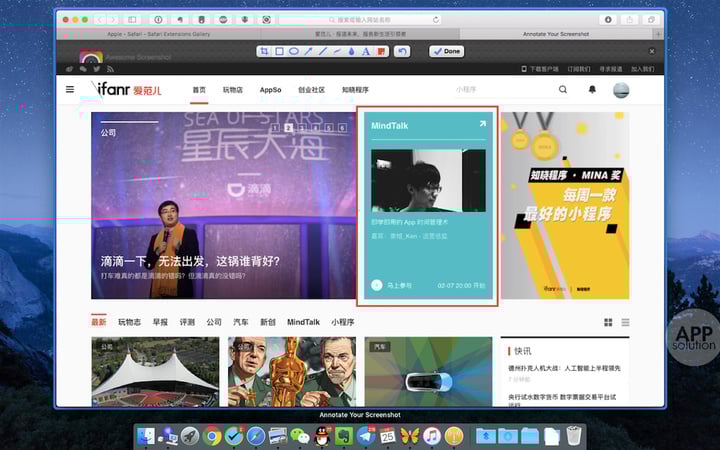The image size is (720, 450).
Task: Open the 加入我们 link
Action: [x=642, y=69]
